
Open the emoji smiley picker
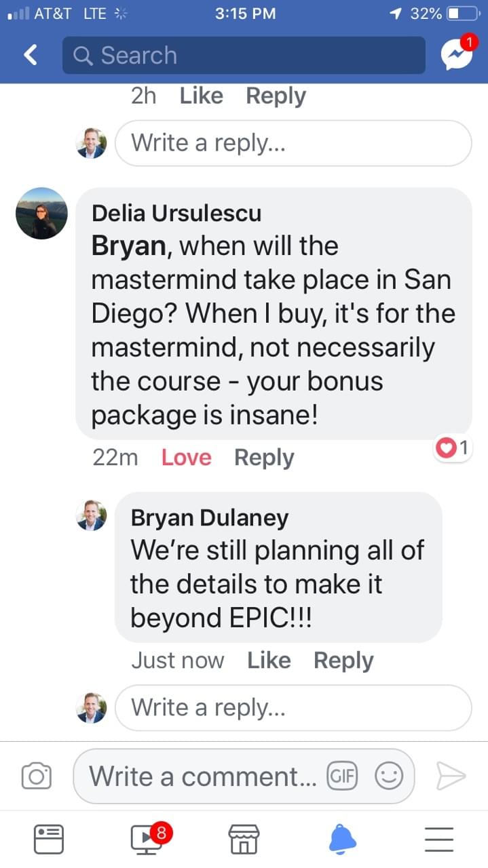389,776
